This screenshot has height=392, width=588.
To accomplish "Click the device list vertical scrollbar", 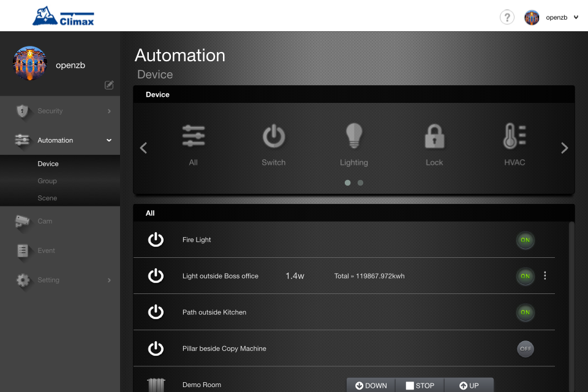I will (571, 307).
